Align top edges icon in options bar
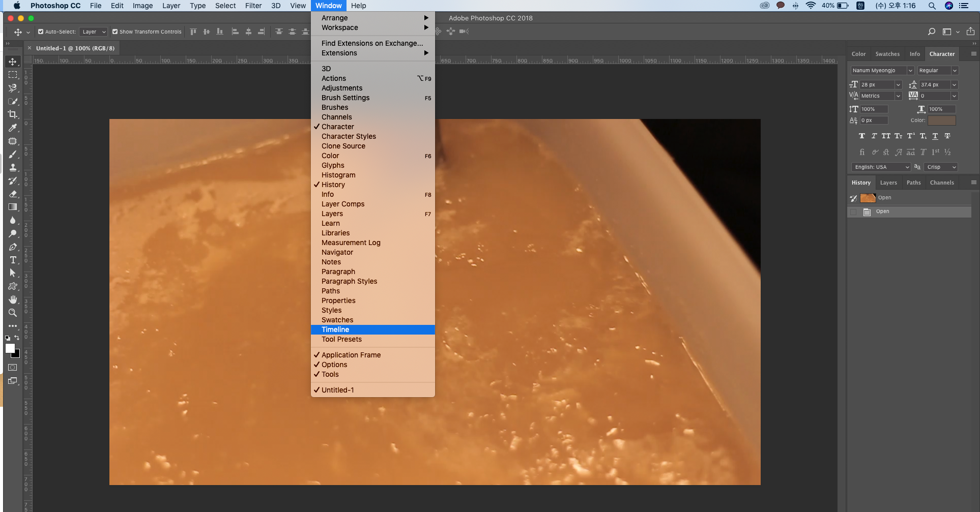980x512 pixels. 193,32
